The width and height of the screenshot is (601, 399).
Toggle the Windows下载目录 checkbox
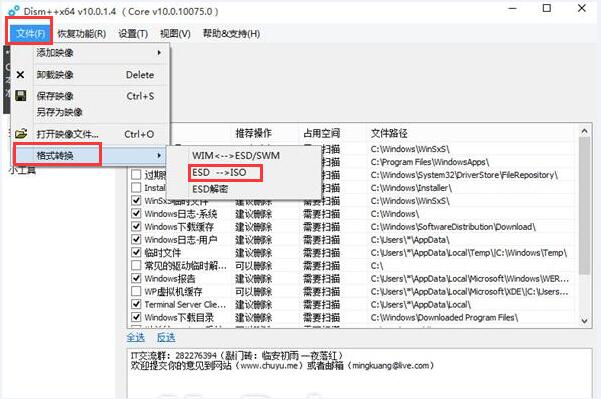[136, 317]
